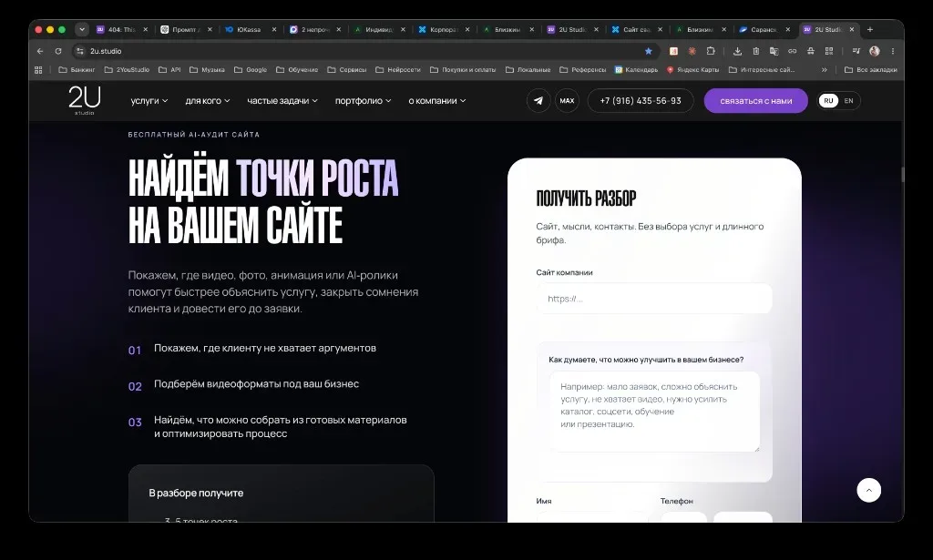
Task: Click the scroll-to-top round arrow button
Action: click(868, 490)
